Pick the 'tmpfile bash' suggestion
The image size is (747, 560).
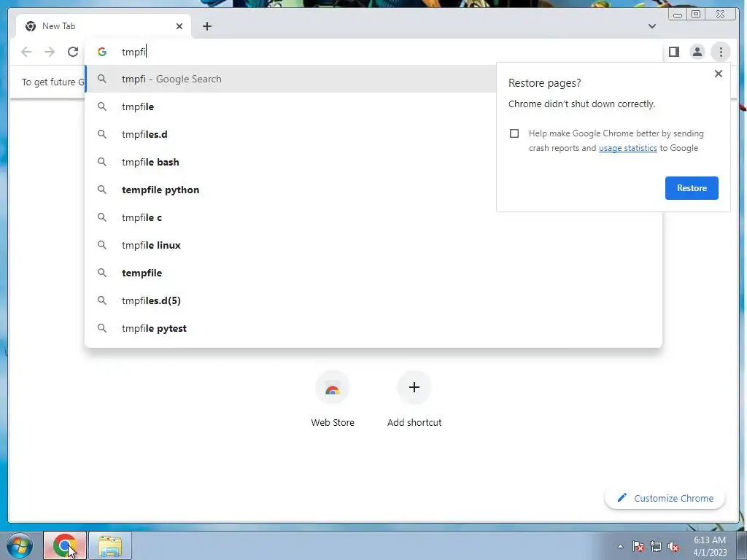click(x=290, y=162)
